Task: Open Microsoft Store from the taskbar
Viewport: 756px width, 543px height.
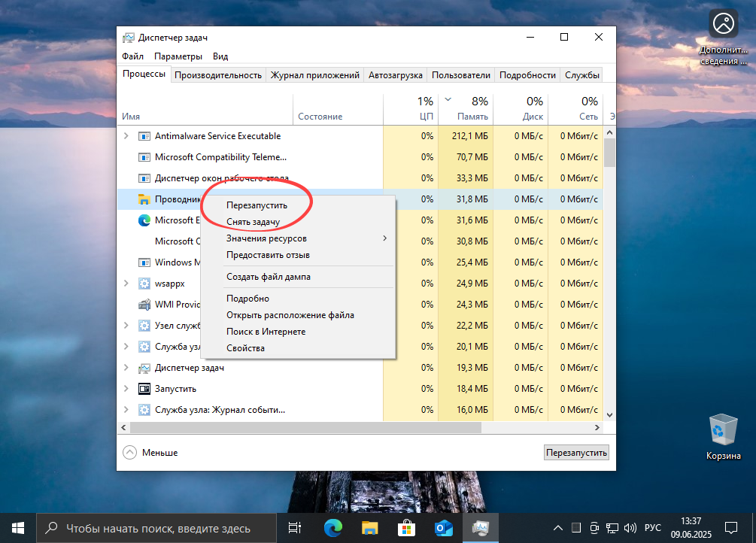Action: (x=406, y=527)
